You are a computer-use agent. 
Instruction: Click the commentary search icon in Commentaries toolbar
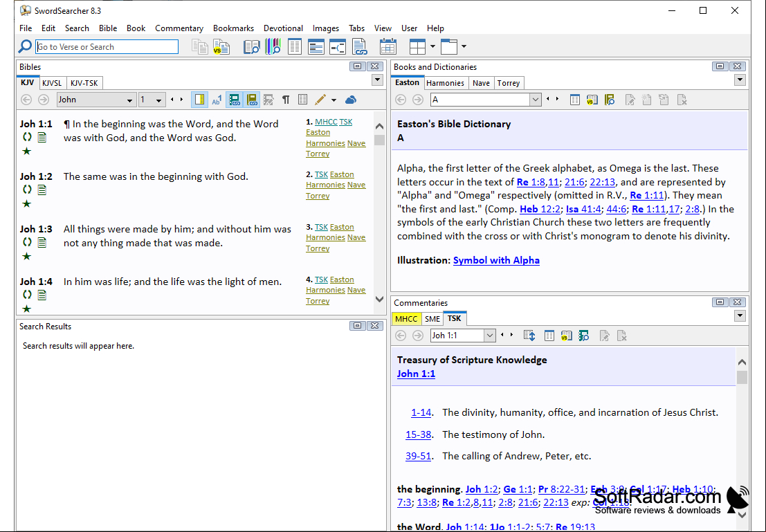(x=584, y=336)
